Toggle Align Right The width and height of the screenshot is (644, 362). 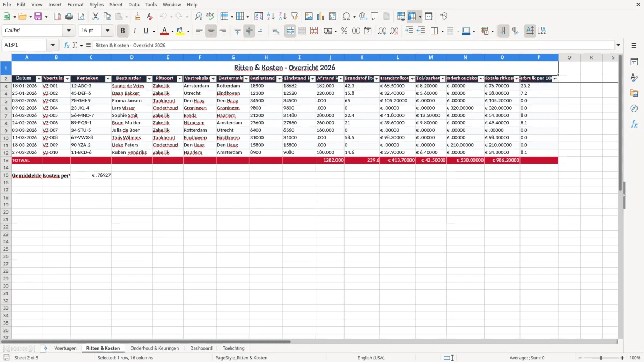pos(223,31)
